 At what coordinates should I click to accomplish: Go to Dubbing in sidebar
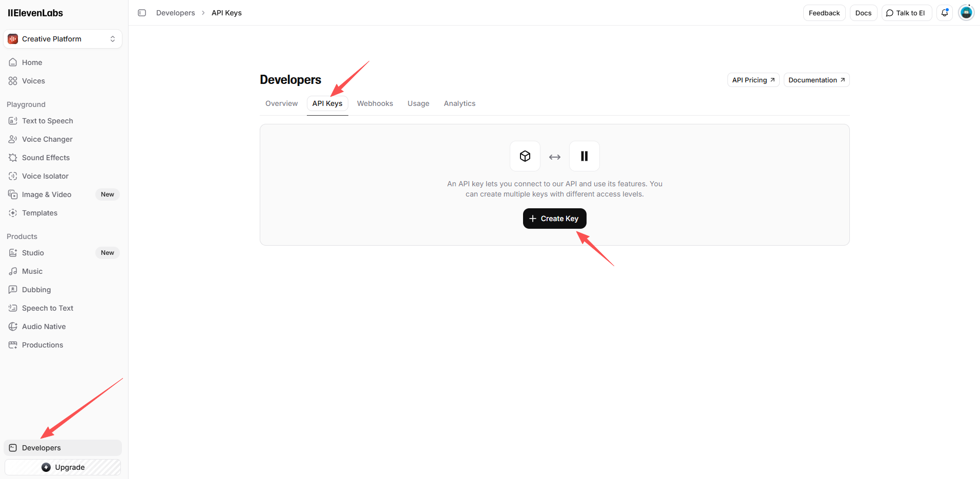tap(36, 290)
